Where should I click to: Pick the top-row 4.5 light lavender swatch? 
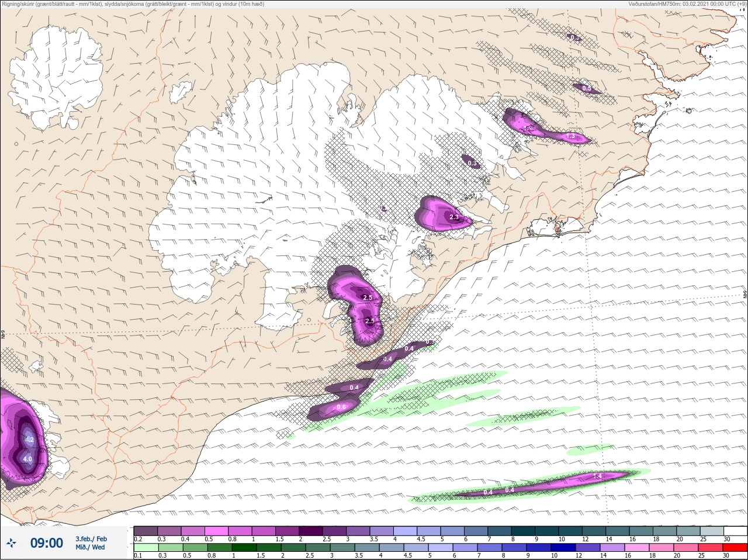coord(430,531)
